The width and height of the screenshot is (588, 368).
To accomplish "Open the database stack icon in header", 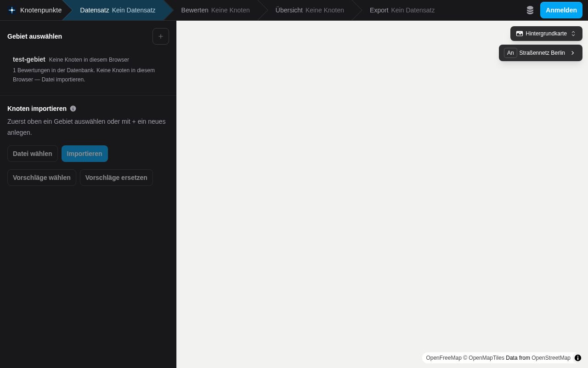I will point(530,10).
